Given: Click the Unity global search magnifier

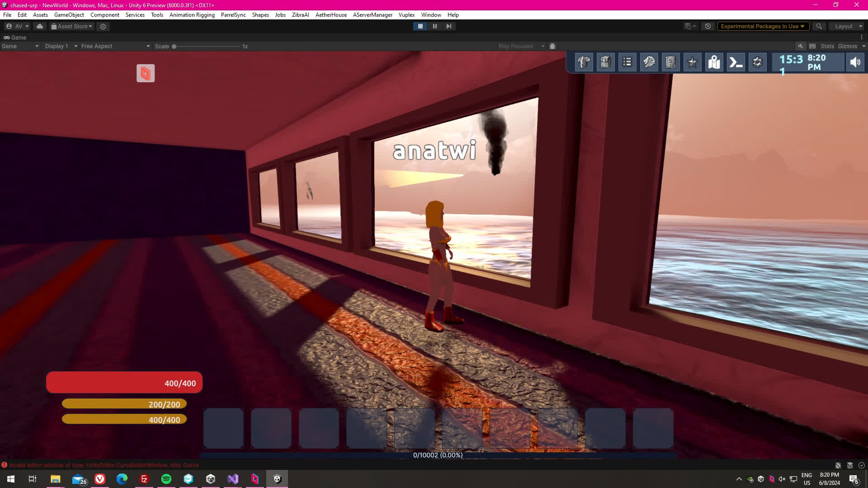Looking at the screenshot, I should pos(819,26).
